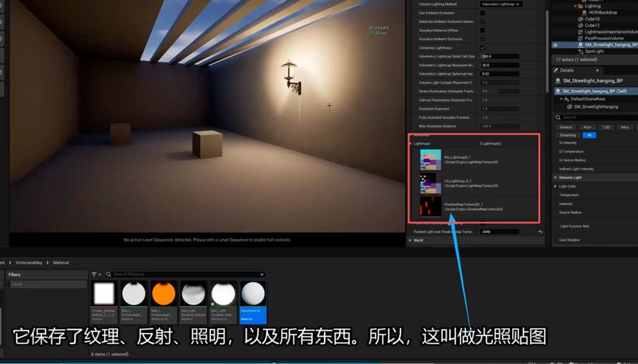Click the Lighting folder icon in outliner
This screenshot has height=364, width=638.
pyautogui.click(x=580, y=6)
